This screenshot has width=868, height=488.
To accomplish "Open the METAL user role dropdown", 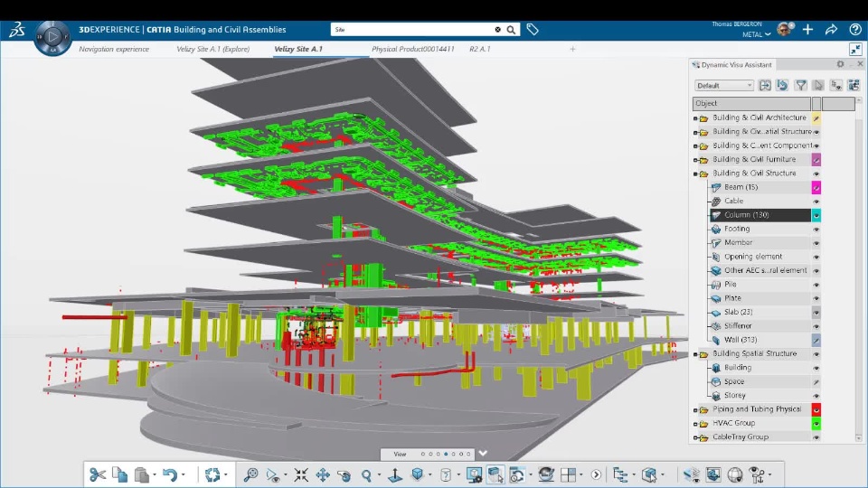I will 756,34.
